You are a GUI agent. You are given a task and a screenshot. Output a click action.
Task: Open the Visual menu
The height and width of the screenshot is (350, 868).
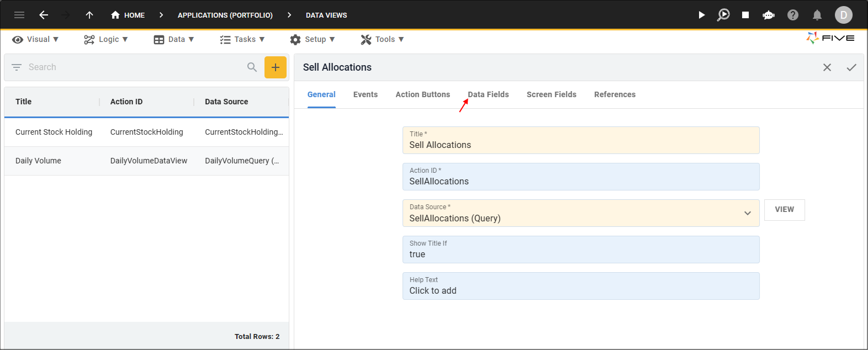pyautogui.click(x=35, y=39)
